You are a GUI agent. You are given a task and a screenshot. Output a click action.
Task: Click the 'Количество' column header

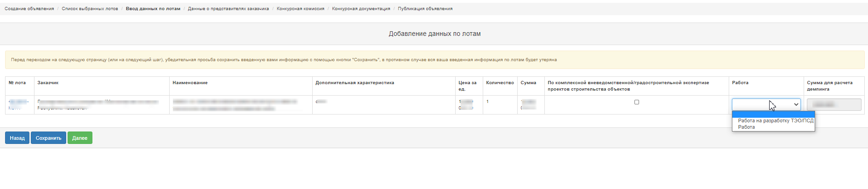(500, 83)
